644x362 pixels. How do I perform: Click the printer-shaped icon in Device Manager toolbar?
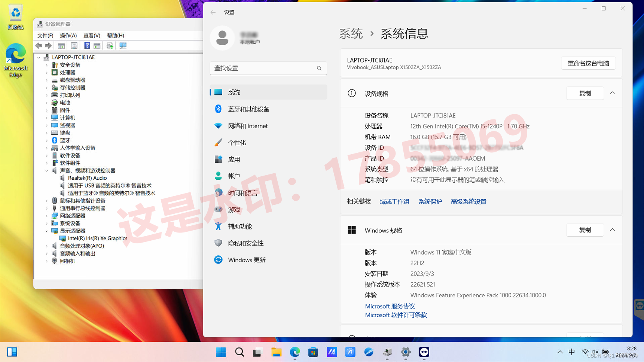click(110, 46)
